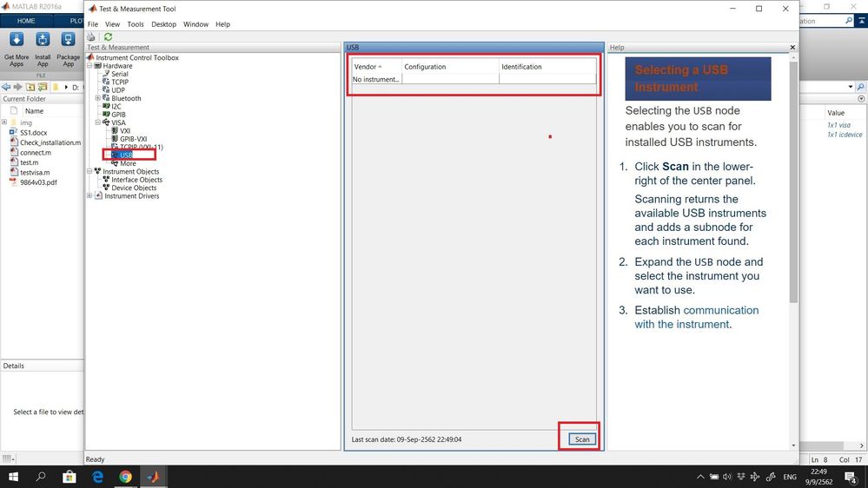The image size is (868, 488).
Task: Select testvisa.m in the Current Folder
Action: 35,173
